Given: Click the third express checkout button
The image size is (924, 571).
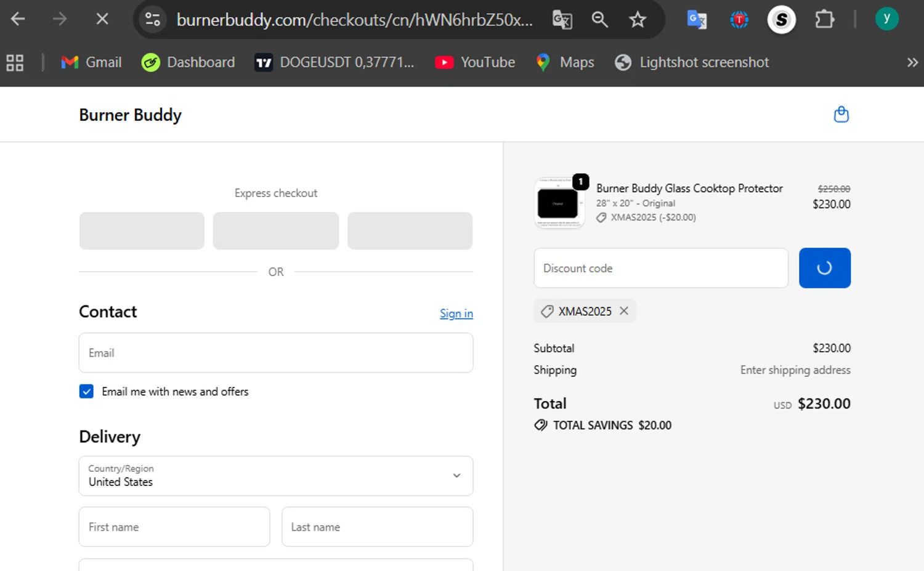Looking at the screenshot, I should point(410,231).
